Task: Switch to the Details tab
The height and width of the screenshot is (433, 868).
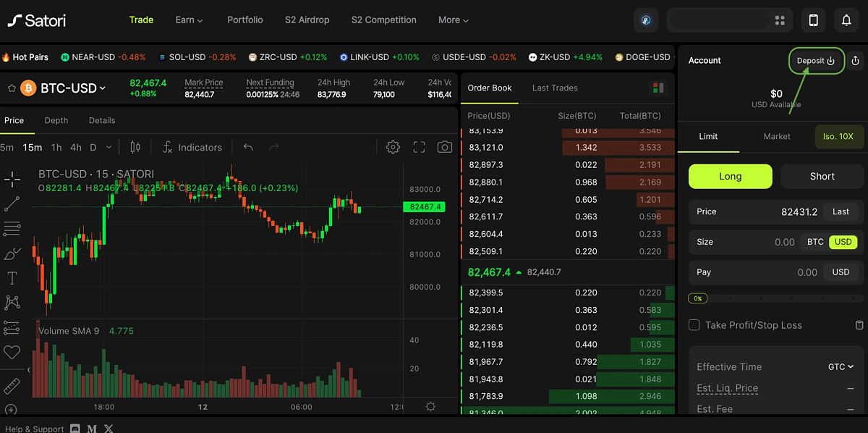Action: pyautogui.click(x=102, y=120)
